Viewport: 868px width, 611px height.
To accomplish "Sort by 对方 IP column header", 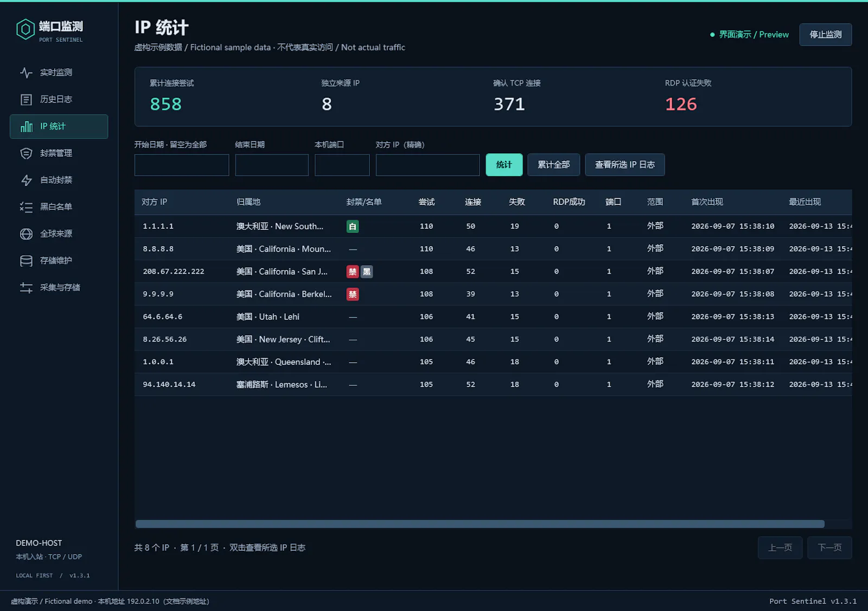I will click(155, 202).
